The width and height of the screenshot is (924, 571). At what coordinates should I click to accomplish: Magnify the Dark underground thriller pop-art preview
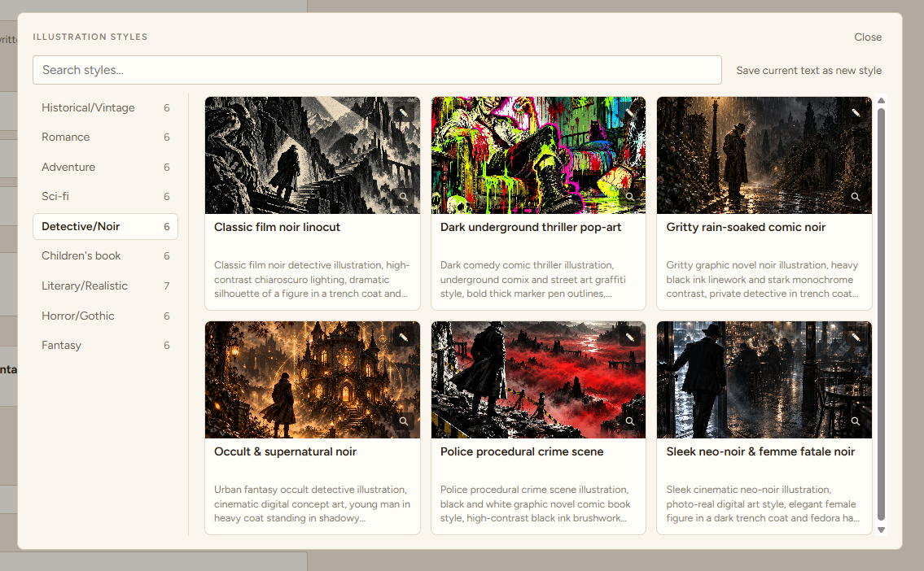click(x=629, y=197)
